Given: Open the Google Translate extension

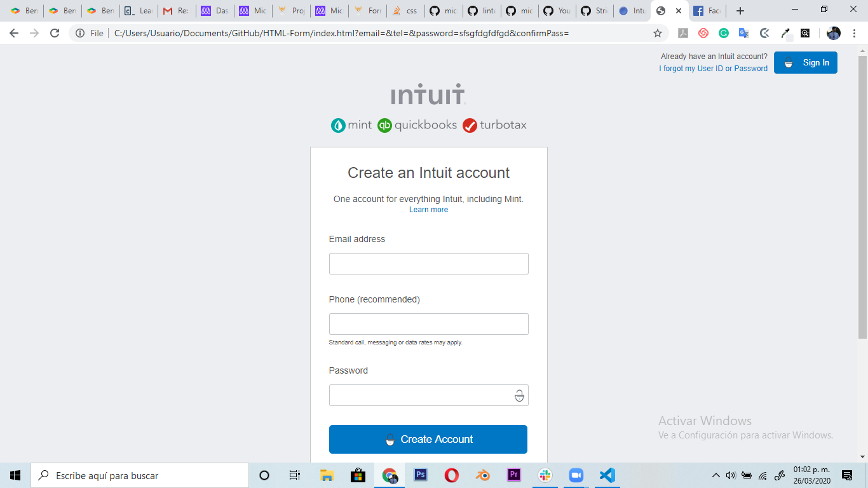Looking at the screenshot, I should coord(744,33).
